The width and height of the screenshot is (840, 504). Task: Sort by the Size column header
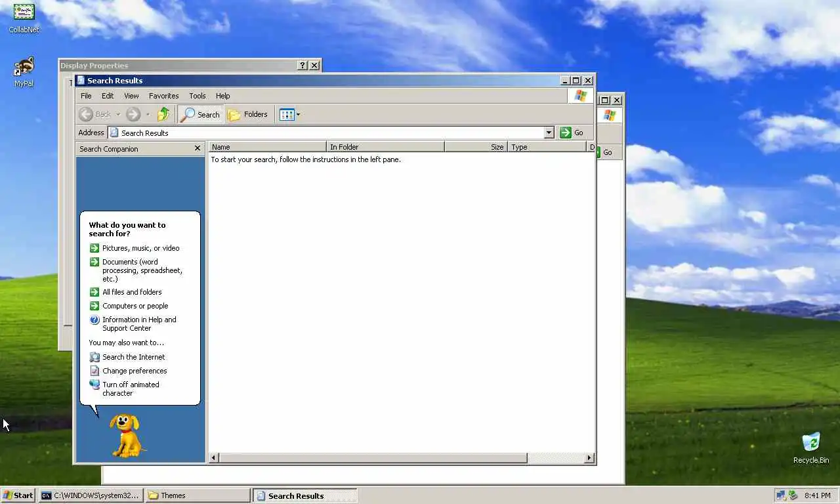[476, 147]
